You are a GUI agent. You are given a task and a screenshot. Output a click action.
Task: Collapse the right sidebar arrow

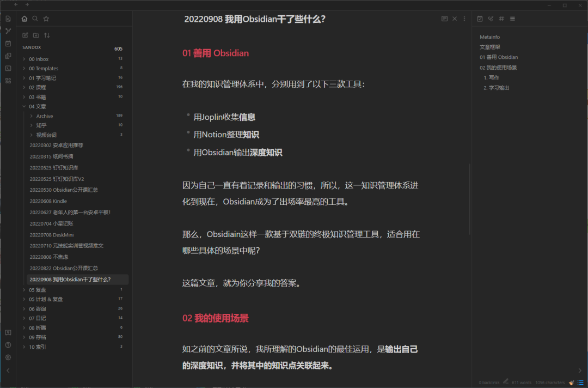(580, 371)
